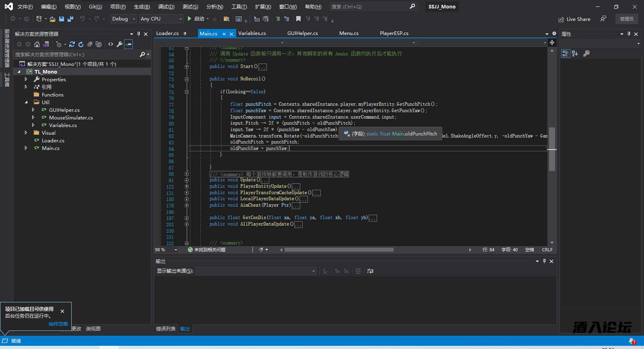This screenshot has height=349, width=644.
Task: Unpin the Main.cs tab
Action: pos(224,34)
